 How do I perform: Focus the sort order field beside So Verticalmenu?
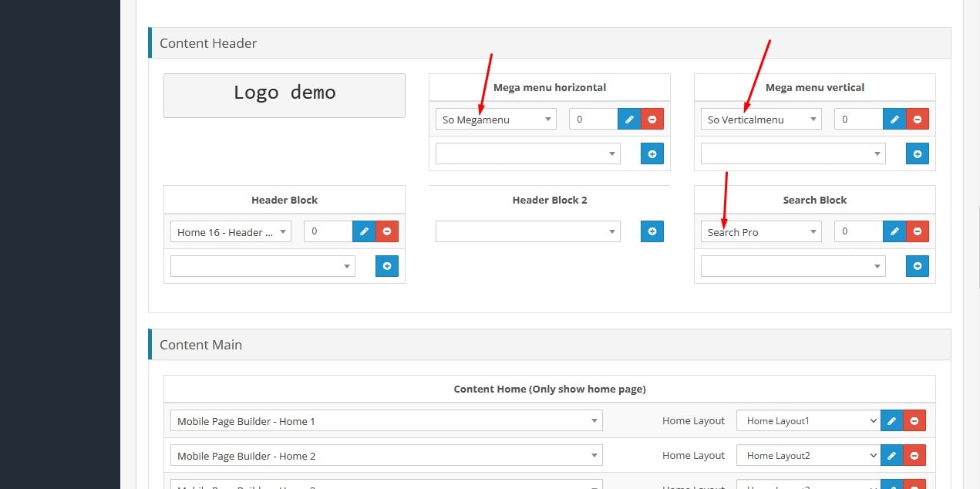click(859, 119)
